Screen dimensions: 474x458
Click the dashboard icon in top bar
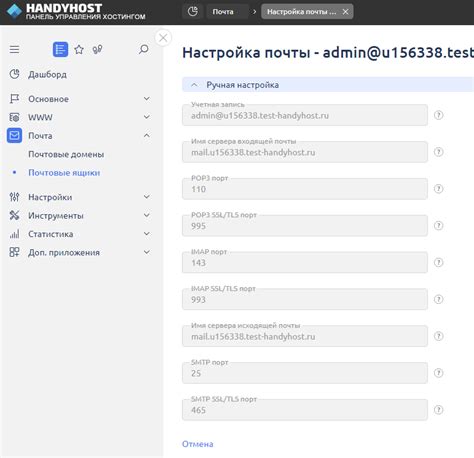pyautogui.click(x=193, y=12)
